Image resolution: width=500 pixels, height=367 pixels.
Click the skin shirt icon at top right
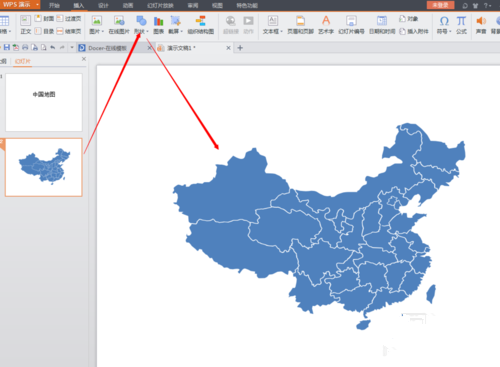(475, 5)
